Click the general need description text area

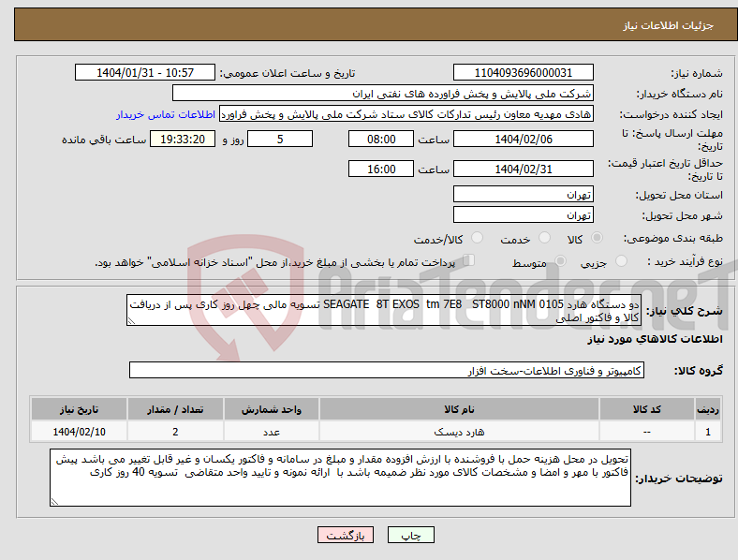pos(384,310)
